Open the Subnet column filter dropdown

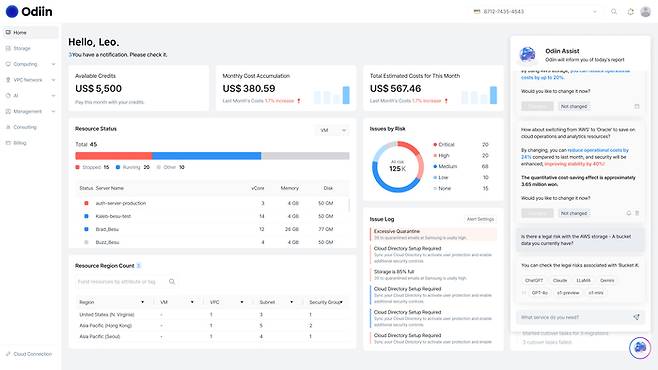point(291,302)
